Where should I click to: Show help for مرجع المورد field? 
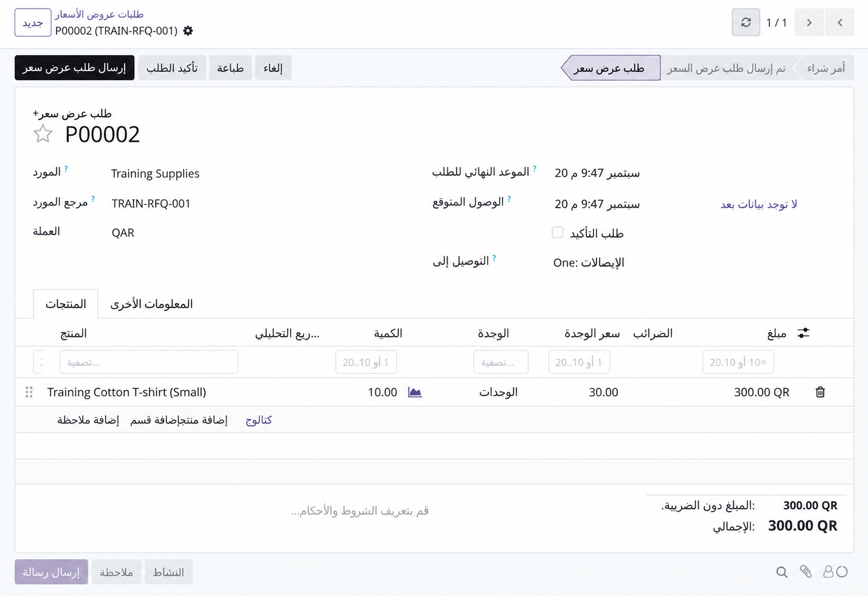click(93, 199)
